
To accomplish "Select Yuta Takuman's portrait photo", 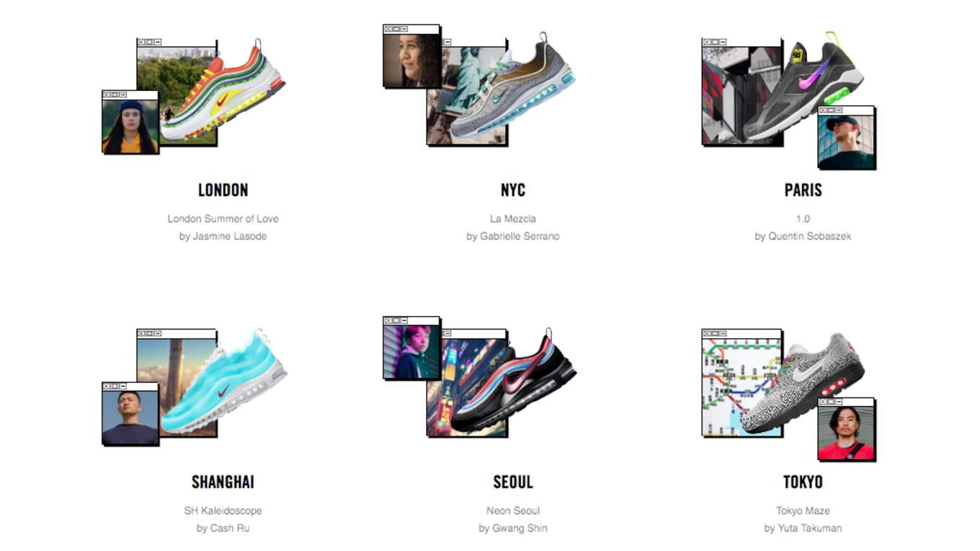I will (x=846, y=433).
